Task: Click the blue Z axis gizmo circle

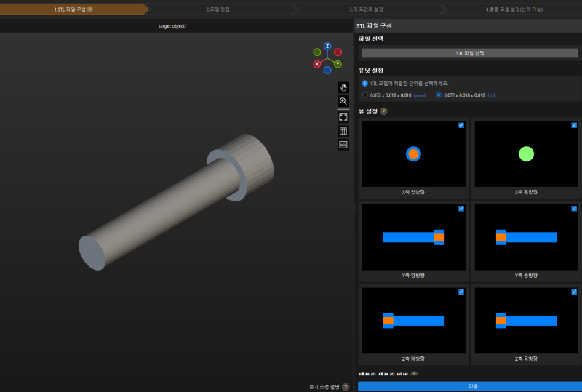Action: (327, 46)
